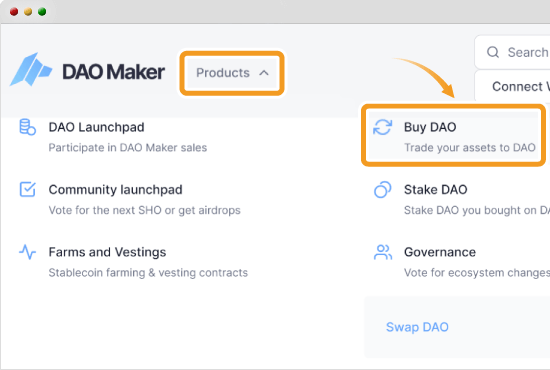Image resolution: width=550 pixels, height=370 pixels.
Task: Select the Buy DAO menu entry
Action: [x=453, y=136]
